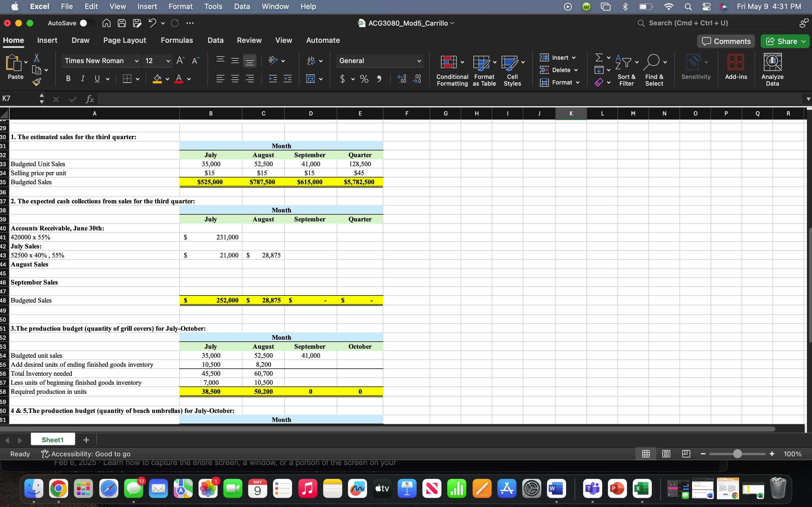The image size is (812, 507).
Task: Apply Italic formatting
Action: click(x=83, y=79)
